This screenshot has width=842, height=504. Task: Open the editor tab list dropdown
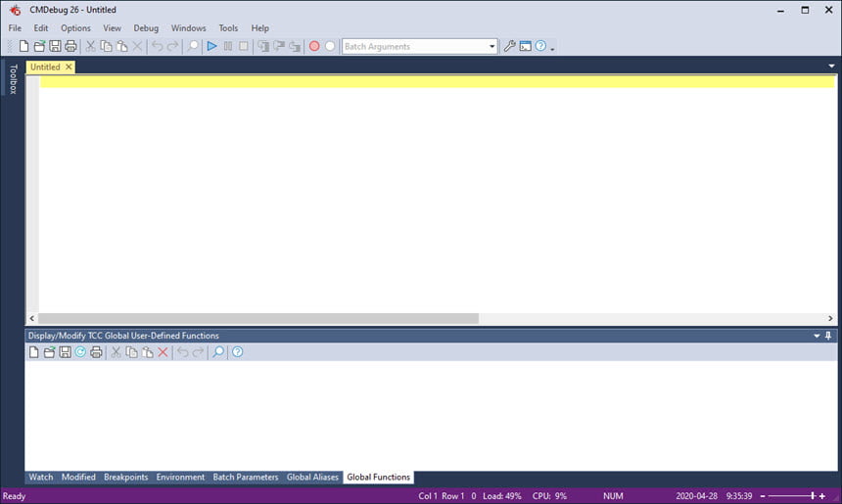point(831,66)
